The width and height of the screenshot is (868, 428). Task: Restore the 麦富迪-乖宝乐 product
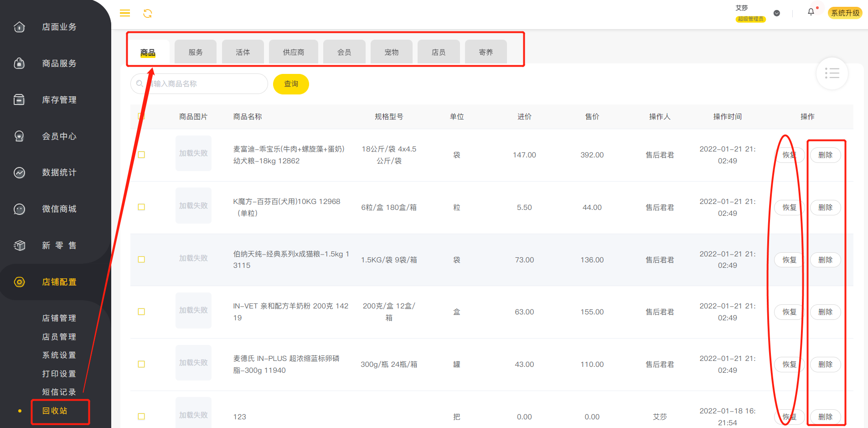[x=789, y=155]
